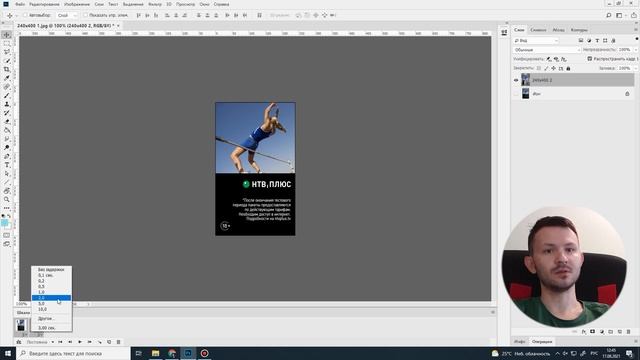Open the Фильтр menu

coord(155,4)
